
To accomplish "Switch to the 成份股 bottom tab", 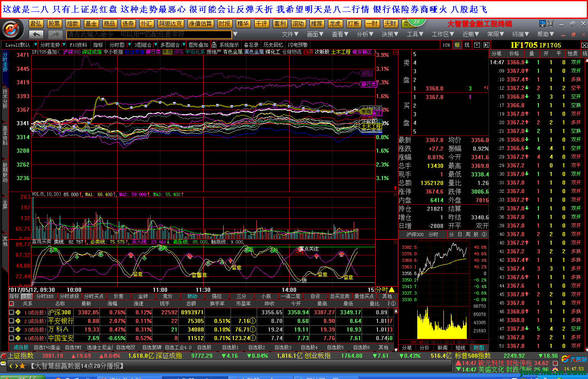I will 21,347.
